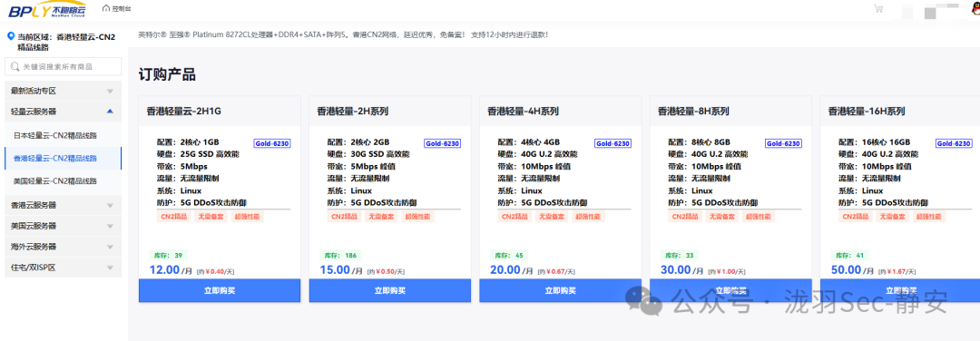
Task: Click 配置: 16核心 16GB text
Action: coord(875,141)
